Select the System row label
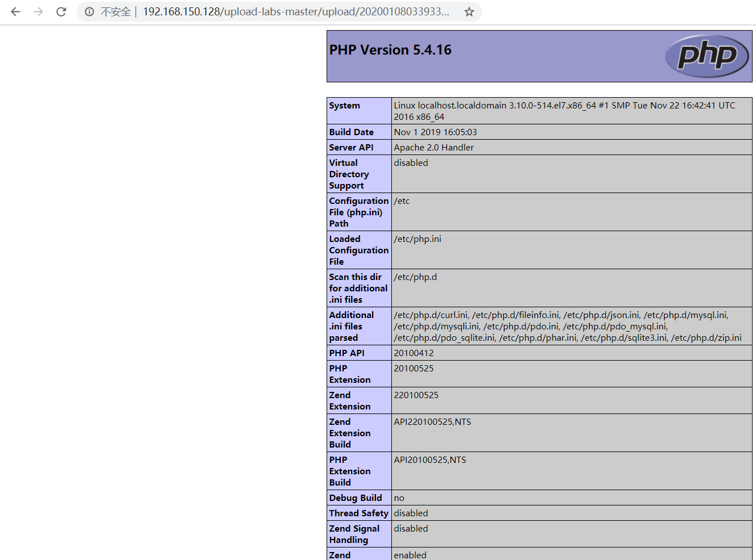The image size is (756, 560). tap(344, 106)
